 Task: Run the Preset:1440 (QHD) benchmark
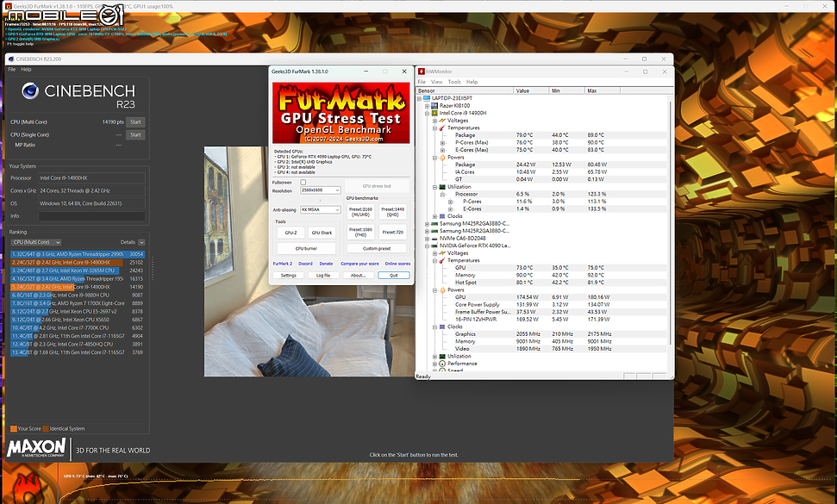point(393,212)
